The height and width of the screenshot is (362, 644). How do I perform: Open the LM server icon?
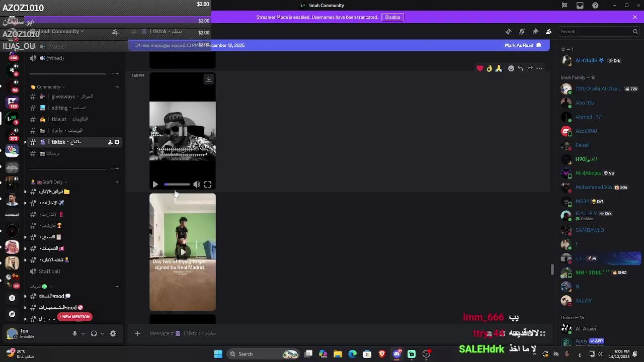(x=11, y=118)
